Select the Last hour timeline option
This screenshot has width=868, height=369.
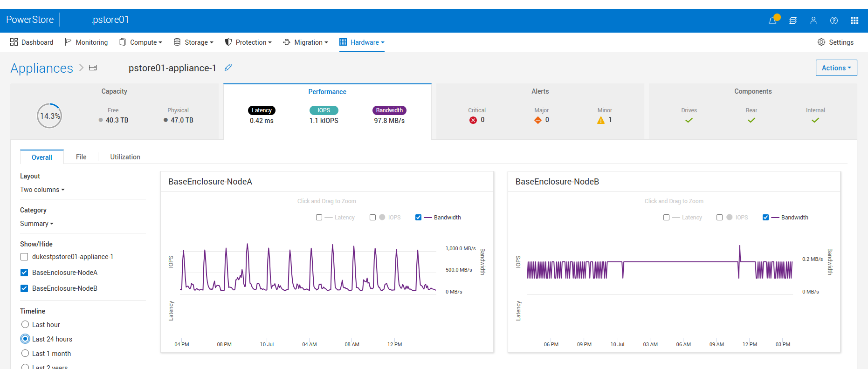25,325
